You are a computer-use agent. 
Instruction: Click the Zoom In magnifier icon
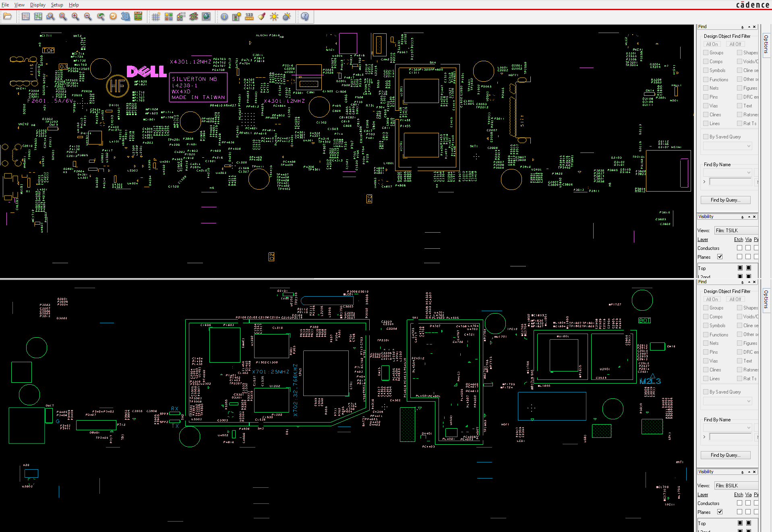[x=75, y=16]
